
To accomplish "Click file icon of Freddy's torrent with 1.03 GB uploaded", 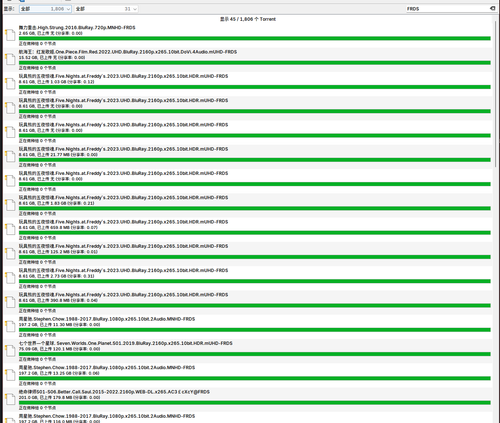I will tap(10, 83).
